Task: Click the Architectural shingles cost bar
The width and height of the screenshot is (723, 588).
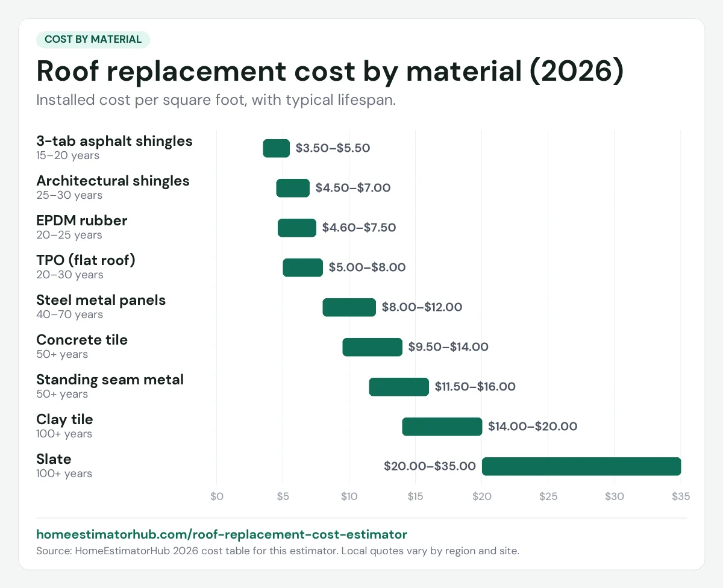Action: point(293,188)
